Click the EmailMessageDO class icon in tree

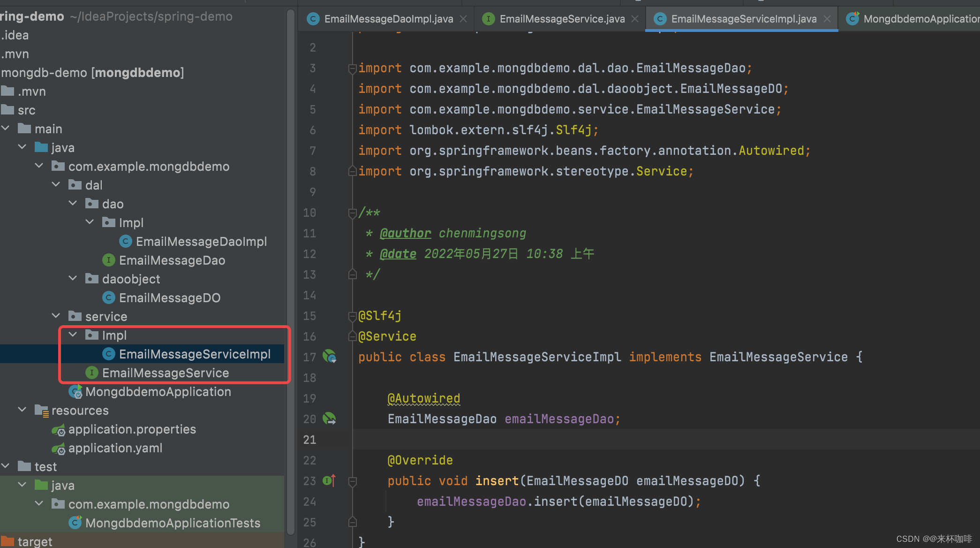click(x=108, y=298)
